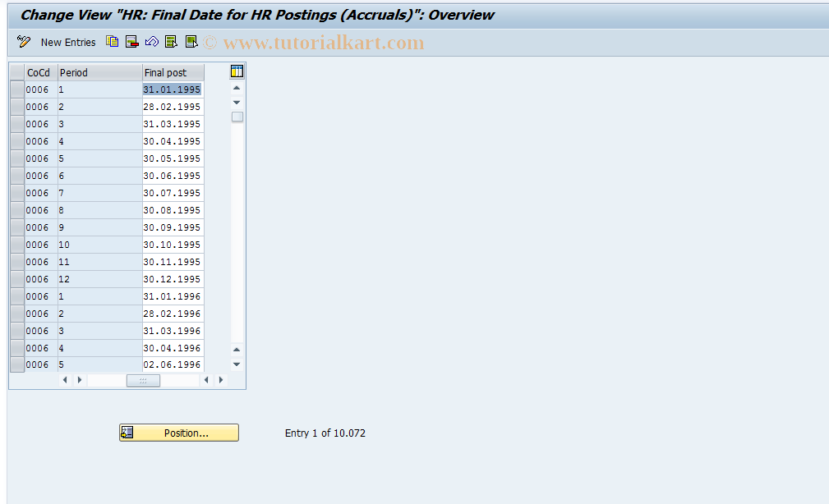Click the horizontal scrollbar thumb

point(143,380)
